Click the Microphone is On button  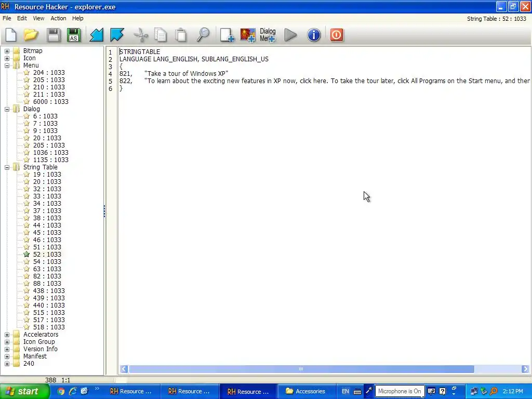pyautogui.click(x=400, y=391)
